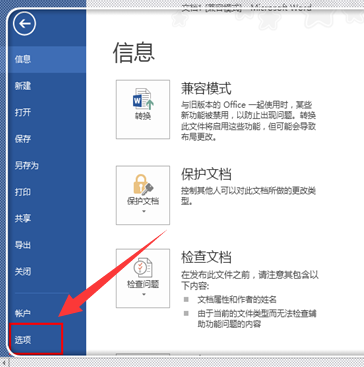Click the 保护文档 button label
Image resolution: width=364 pixels, height=367 pixels.
click(143, 202)
